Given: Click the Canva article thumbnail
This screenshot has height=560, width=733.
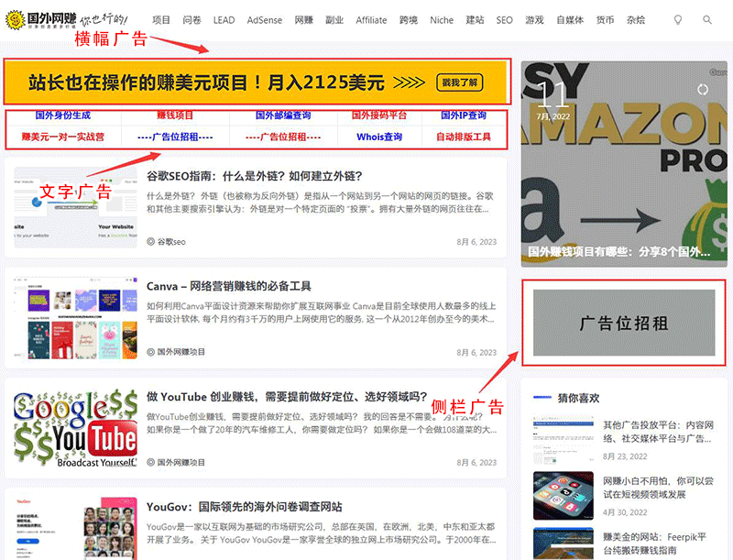Looking at the screenshot, I should 75,317.
